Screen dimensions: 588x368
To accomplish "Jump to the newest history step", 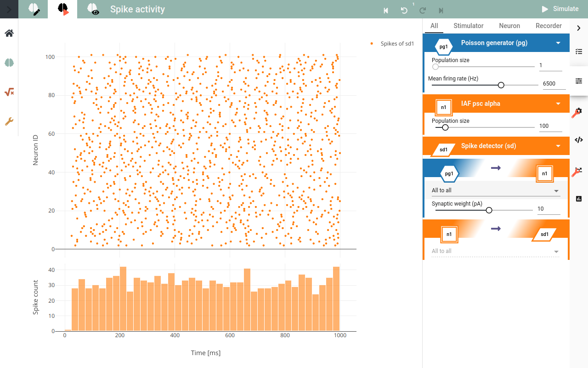I will (x=441, y=10).
